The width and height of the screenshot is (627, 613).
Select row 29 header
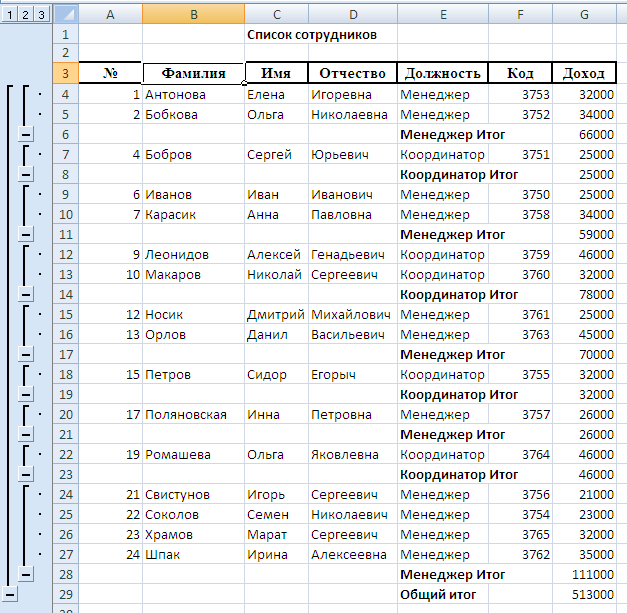point(66,595)
